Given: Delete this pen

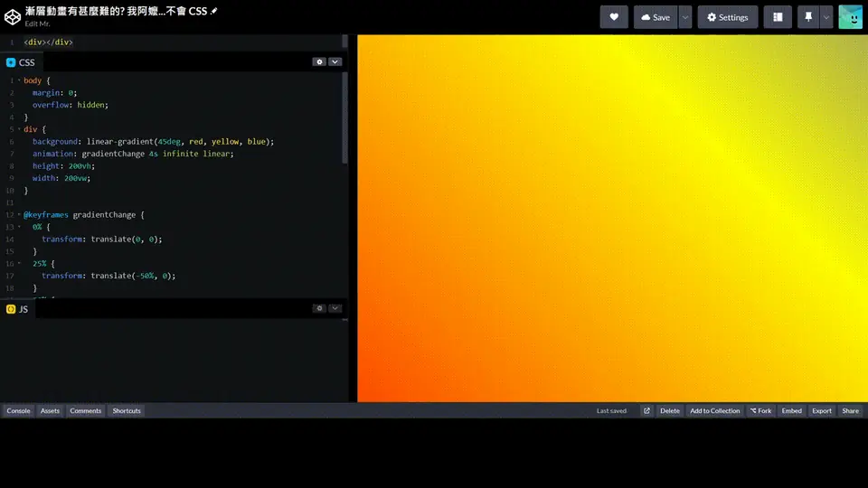Looking at the screenshot, I should coord(670,410).
